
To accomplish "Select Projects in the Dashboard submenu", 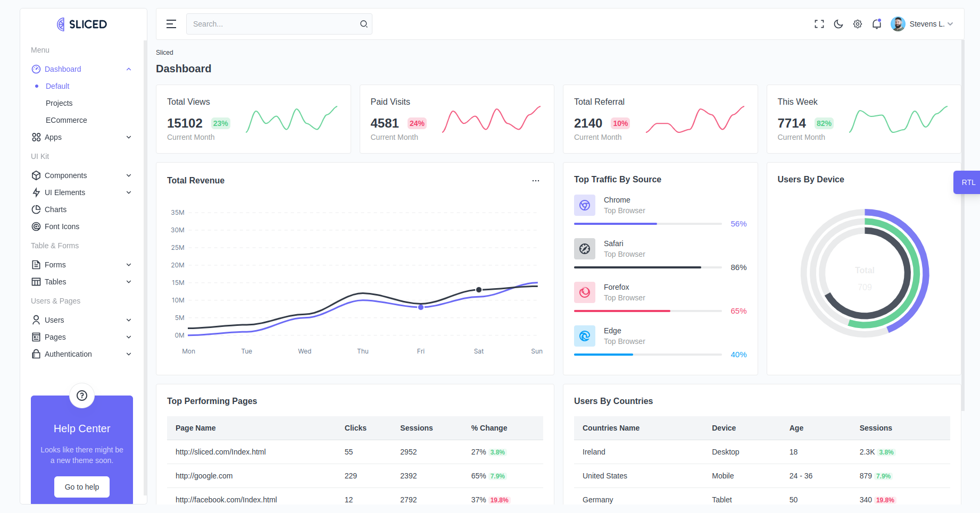I will click(x=59, y=103).
